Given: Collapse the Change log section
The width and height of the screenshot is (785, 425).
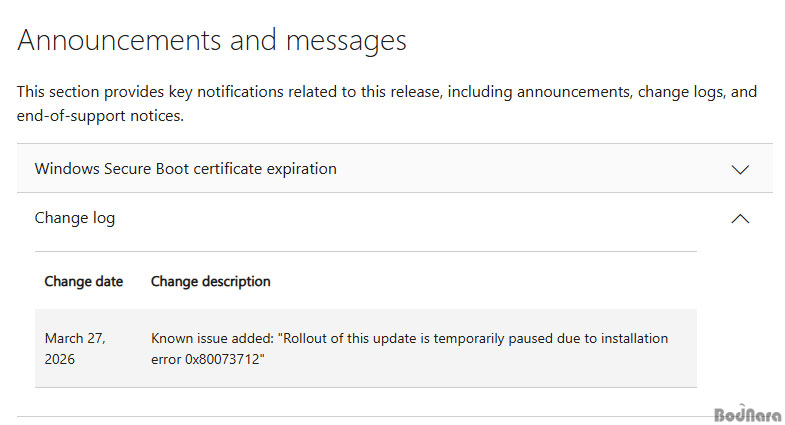Looking at the screenshot, I should [x=394, y=218].
